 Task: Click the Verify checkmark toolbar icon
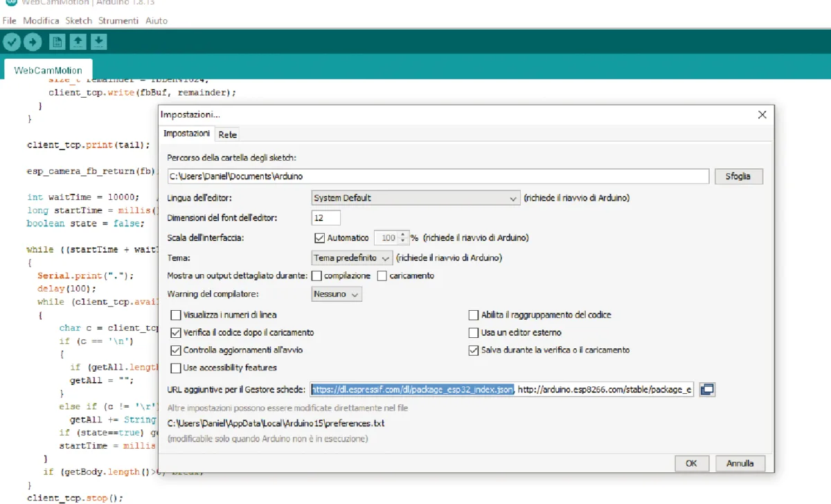pos(12,43)
